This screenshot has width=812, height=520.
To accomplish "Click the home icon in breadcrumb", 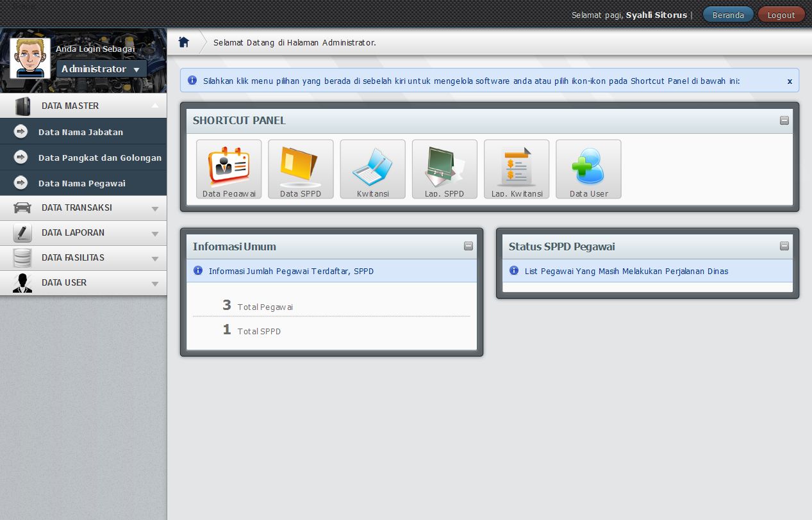I will click(184, 42).
